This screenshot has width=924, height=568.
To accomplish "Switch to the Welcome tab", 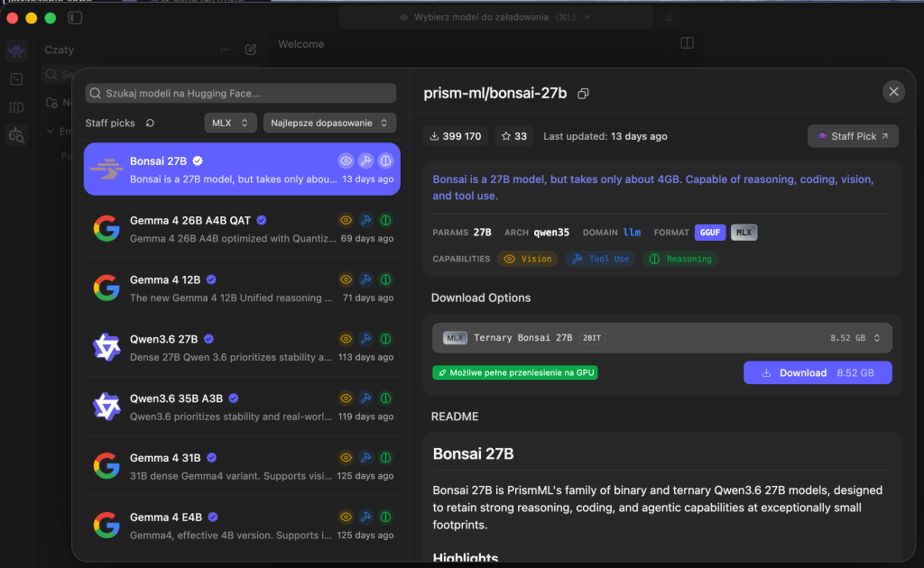I will coord(301,44).
